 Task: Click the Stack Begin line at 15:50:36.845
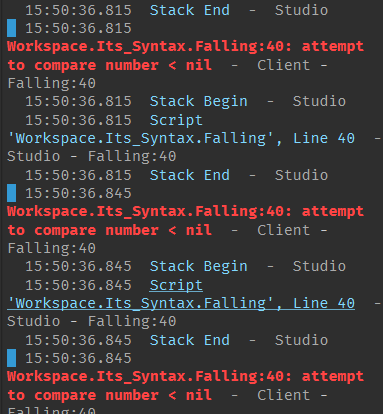click(186, 266)
